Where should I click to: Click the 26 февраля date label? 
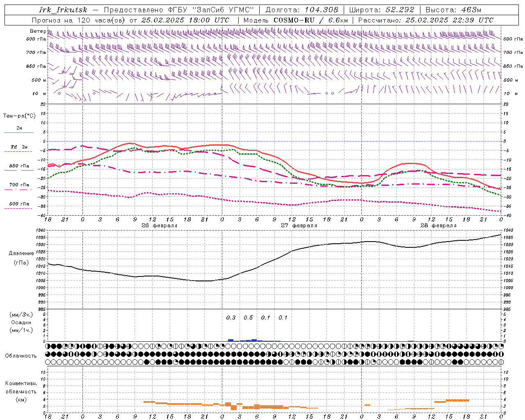160,226
